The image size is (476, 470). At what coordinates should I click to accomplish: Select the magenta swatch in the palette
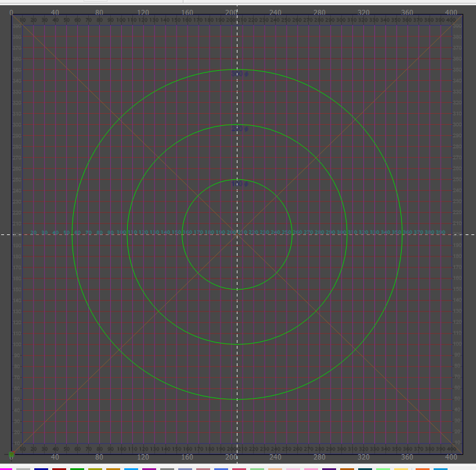tap(5, 468)
